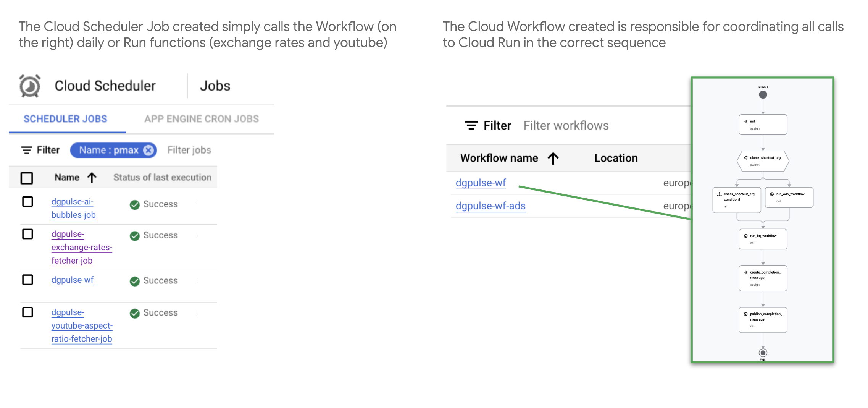Image resolution: width=868 pixels, height=408 pixels.
Task: Click success checkmark for dgpulse-wf job
Action: [x=134, y=281]
